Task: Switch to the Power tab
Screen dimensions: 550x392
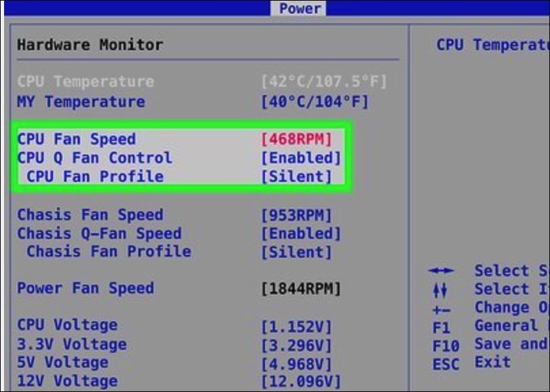Action: [x=299, y=9]
